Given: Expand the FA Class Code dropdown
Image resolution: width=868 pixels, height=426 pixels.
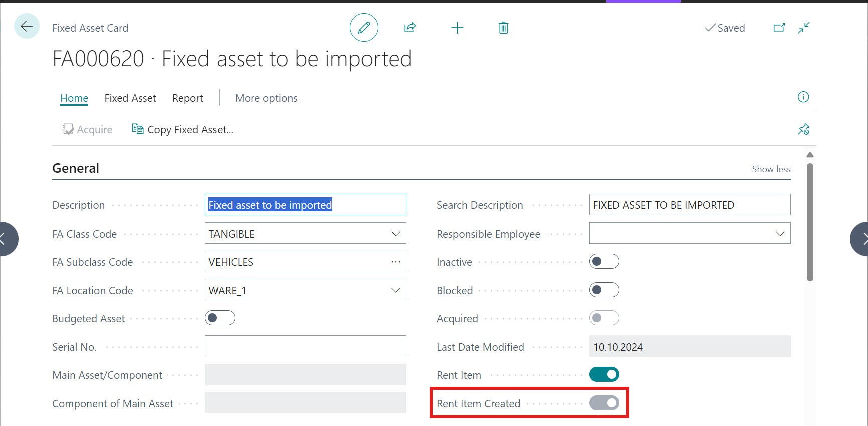Looking at the screenshot, I should (395, 234).
